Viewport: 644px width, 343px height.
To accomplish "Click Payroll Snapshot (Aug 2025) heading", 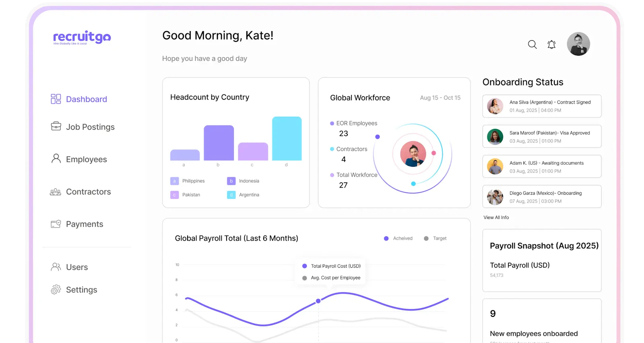I will [x=544, y=246].
